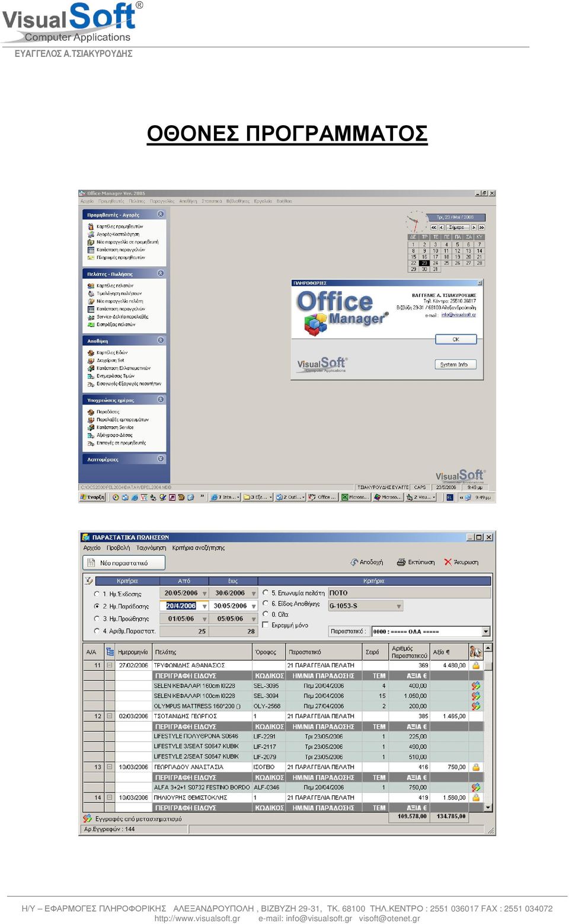Open Τιμολόγηση πωλήσεων in sidebar

(x=119, y=294)
